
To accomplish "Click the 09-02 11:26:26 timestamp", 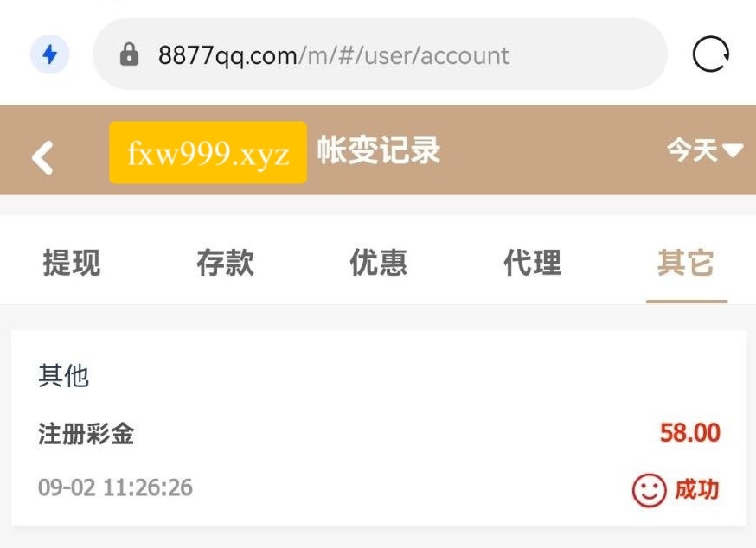I will pos(115,487).
